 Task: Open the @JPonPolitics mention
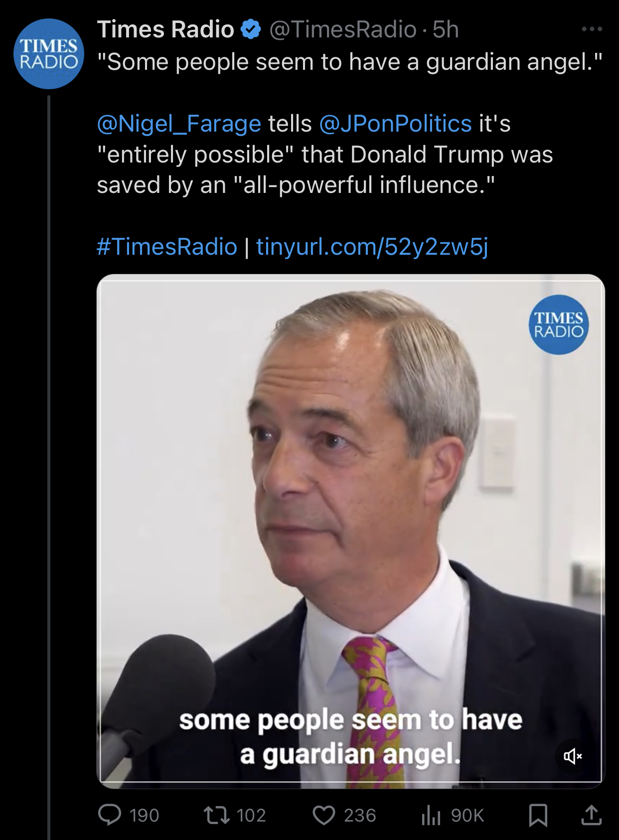pos(395,124)
